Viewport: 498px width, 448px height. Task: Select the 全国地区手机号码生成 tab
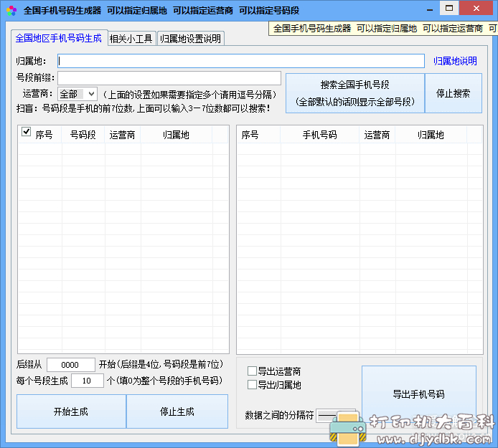click(x=59, y=38)
